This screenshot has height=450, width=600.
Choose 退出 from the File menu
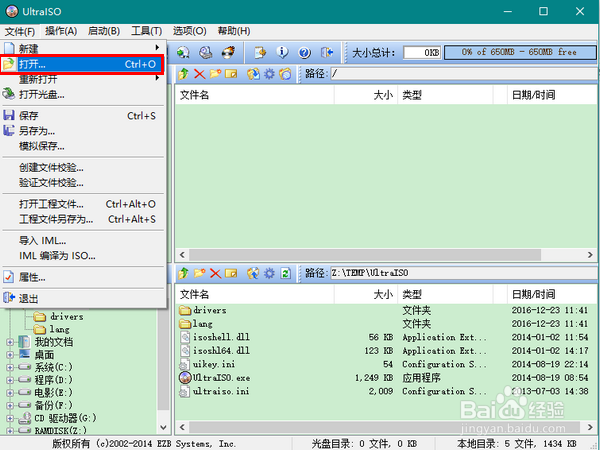[83, 298]
